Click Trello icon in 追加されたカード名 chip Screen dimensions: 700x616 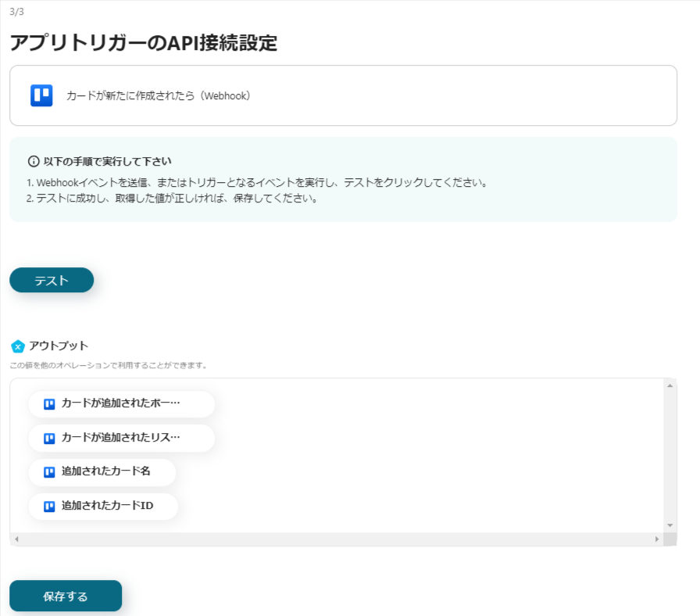point(49,472)
